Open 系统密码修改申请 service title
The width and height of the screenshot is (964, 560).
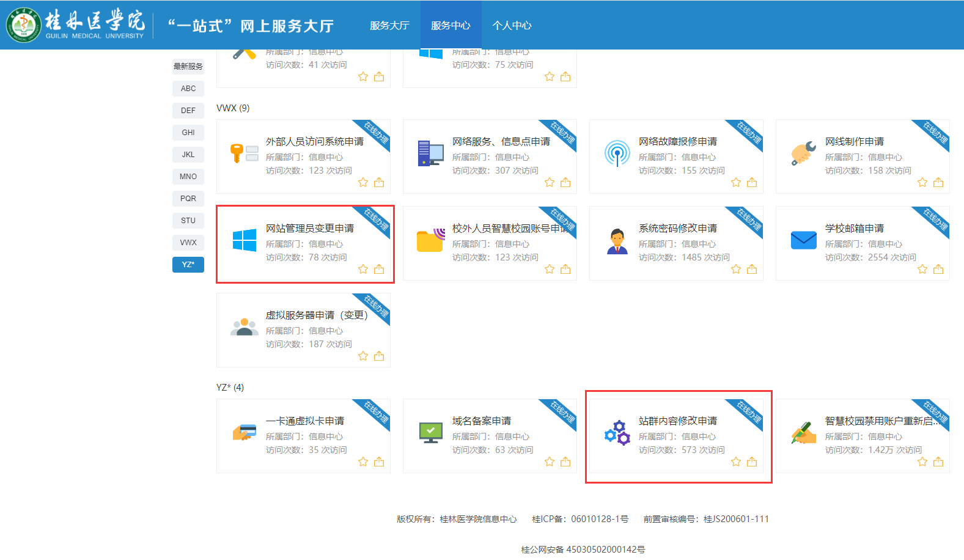click(x=678, y=228)
